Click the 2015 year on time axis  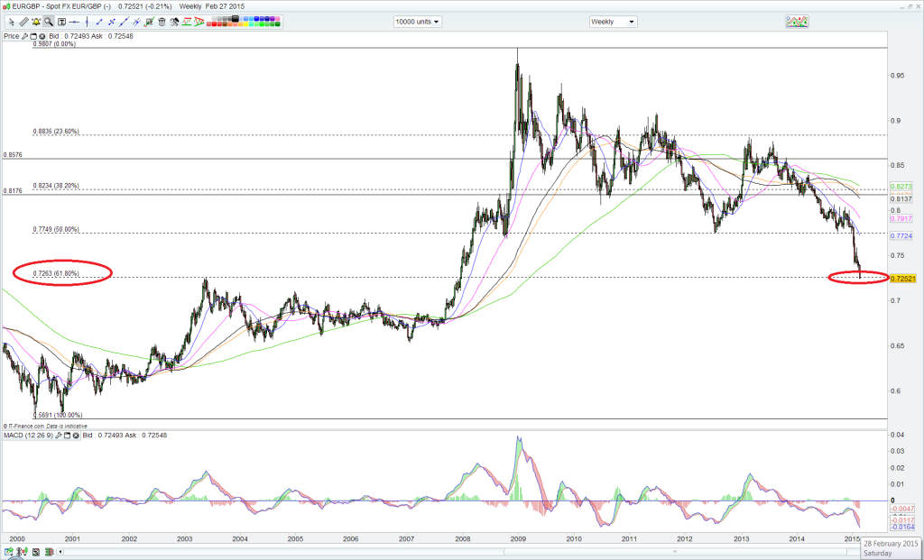pyautogui.click(x=852, y=538)
